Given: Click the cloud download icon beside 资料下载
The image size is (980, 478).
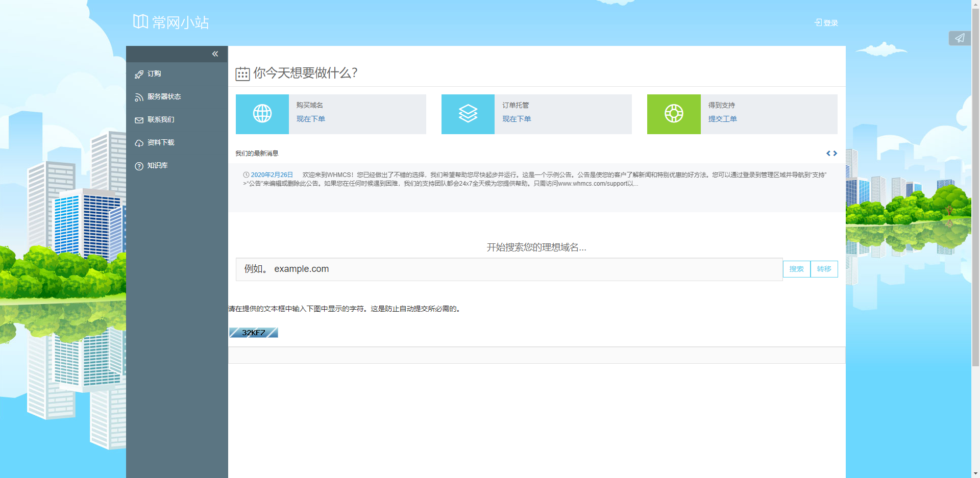Looking at the screenshot, I should (x=138, y=143).
